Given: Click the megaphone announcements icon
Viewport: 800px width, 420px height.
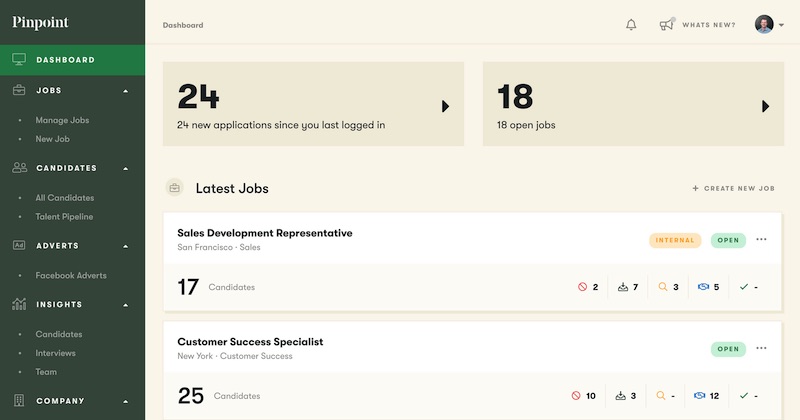Looking at the screenshot, I should tap(667, 24).
